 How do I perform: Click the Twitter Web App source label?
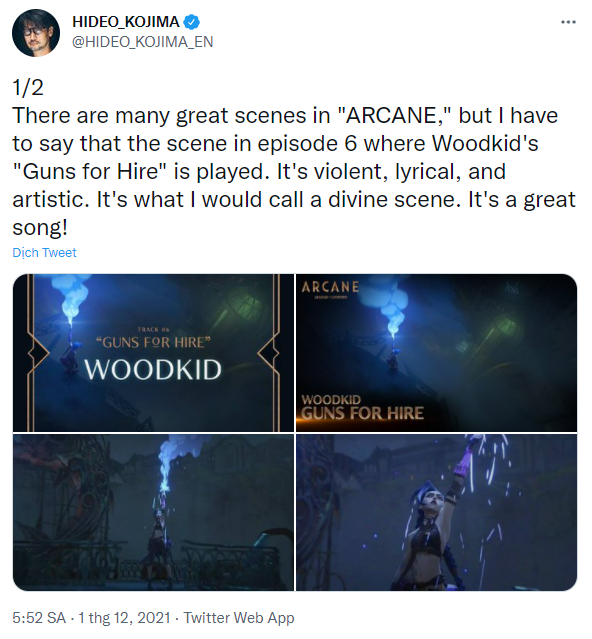[239, 618]
